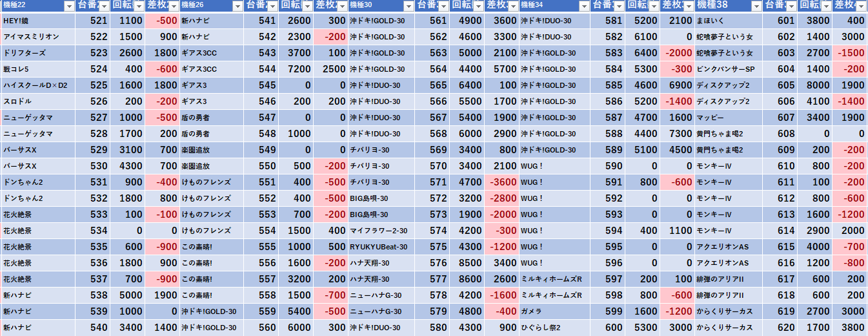Click the 7300 difference value
This screenshot has height=336, width=868.
678,134
